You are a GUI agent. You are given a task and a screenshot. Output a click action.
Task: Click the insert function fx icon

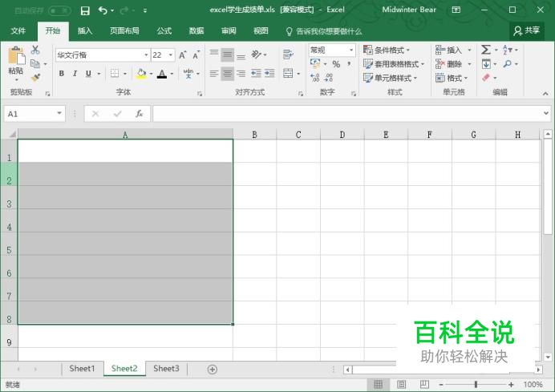(140, 114)
